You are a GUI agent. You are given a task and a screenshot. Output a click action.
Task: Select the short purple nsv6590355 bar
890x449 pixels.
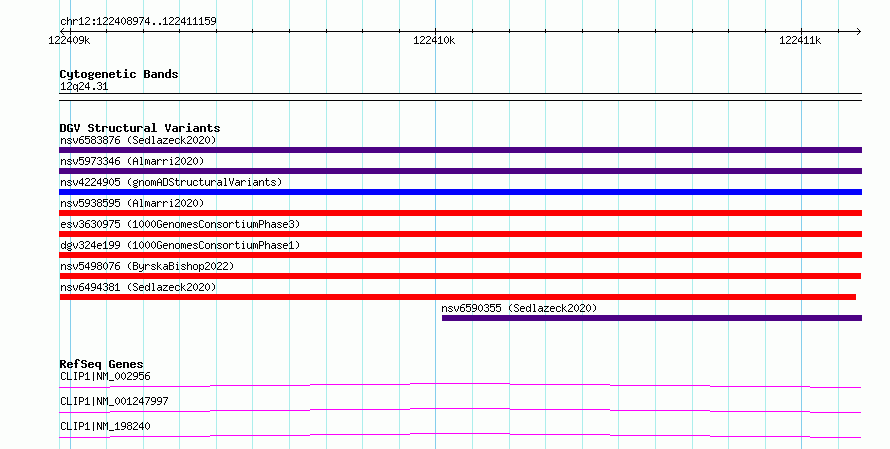[x=652, y=318]
